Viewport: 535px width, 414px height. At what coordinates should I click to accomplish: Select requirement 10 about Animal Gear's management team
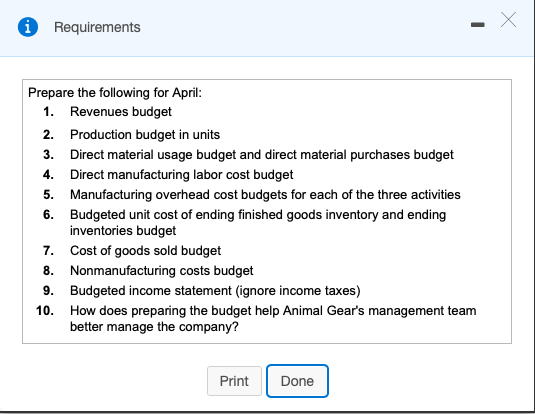click(273, 318)
